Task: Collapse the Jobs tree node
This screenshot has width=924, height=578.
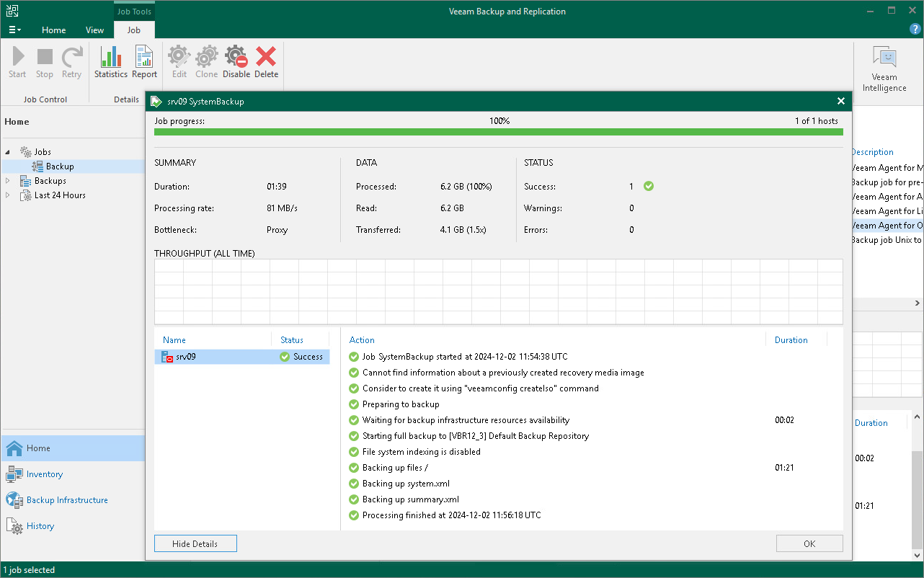Action: click(6, 151)
